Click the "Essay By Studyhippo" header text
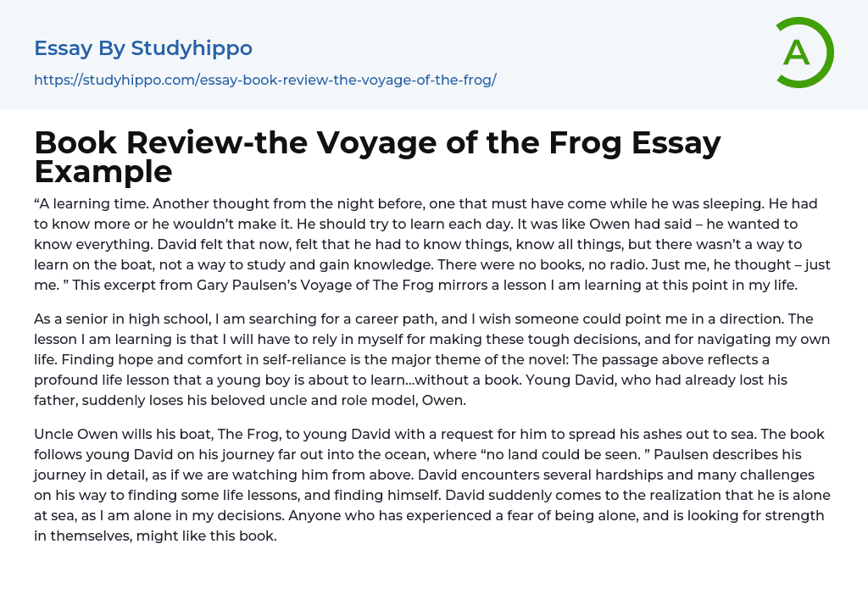The height and width of the screenshot is (594, 868). click(143, 48)
